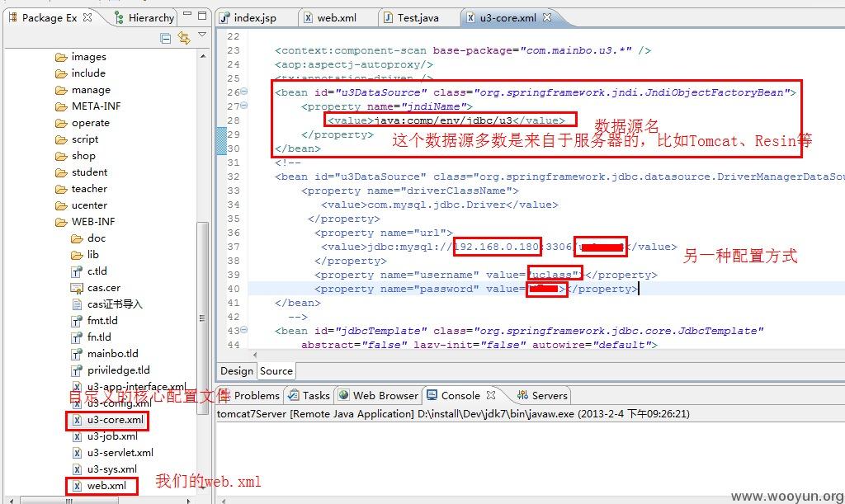Open the Package Explorer view menu triangle
The width and height of the screenshot is (845, 504).
(x=202, y=35)
